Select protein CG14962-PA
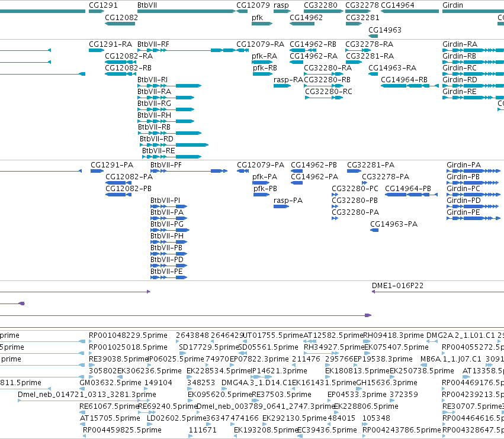This screenshot has width=504, height=439. click(297, 183)
